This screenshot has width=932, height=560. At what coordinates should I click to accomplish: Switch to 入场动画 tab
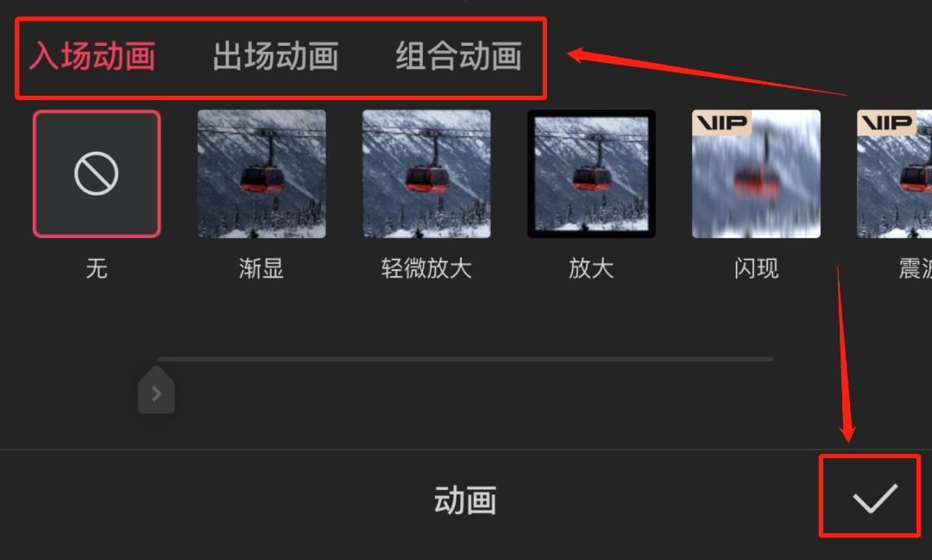pos(92,56)
